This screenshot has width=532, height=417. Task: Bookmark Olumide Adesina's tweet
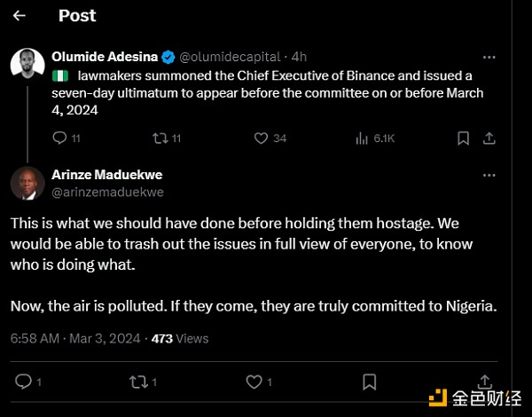click(463, 138)
